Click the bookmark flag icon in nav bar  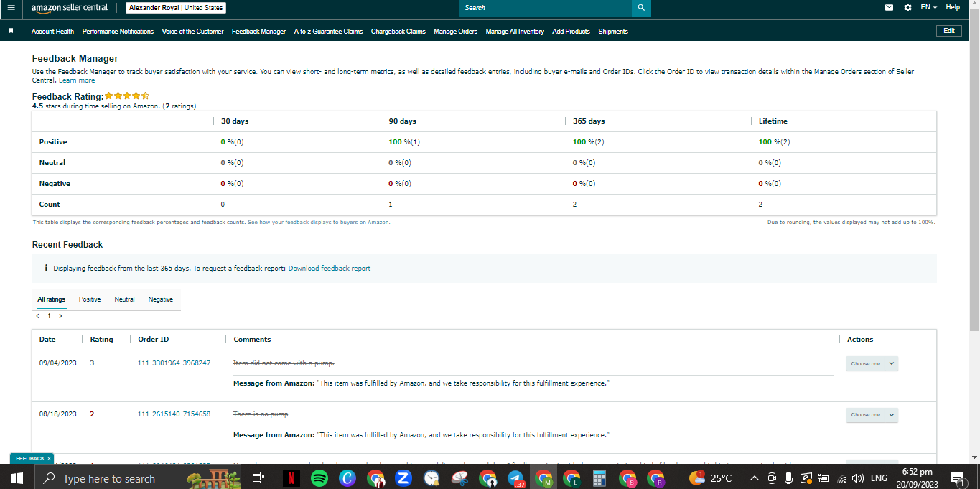pos(11,32)
